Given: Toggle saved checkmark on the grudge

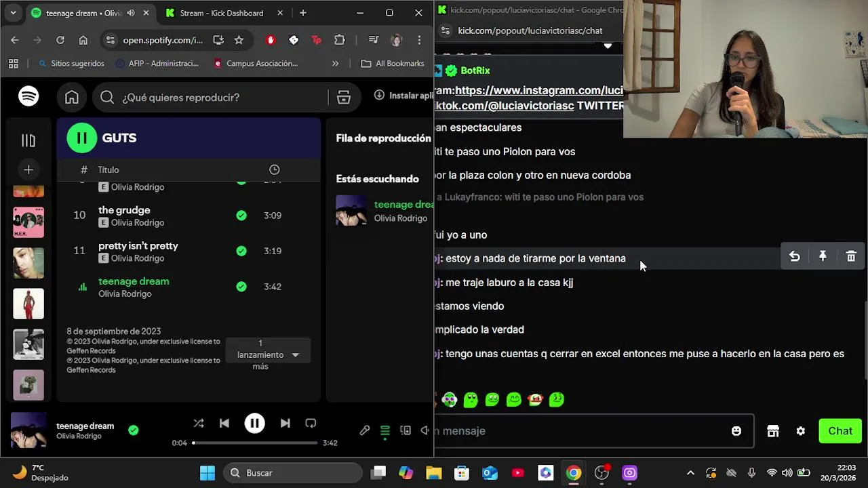Looking at the screenshot, I should click(241, 216).
